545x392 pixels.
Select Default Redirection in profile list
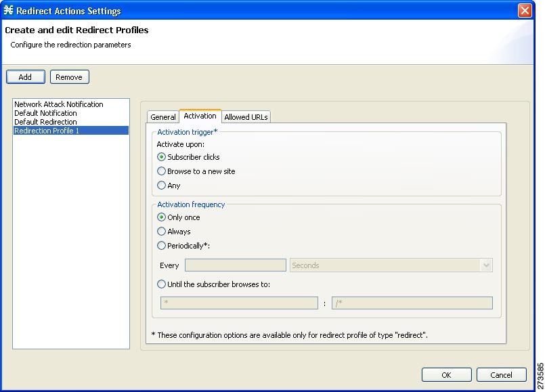tap(45, 122)
